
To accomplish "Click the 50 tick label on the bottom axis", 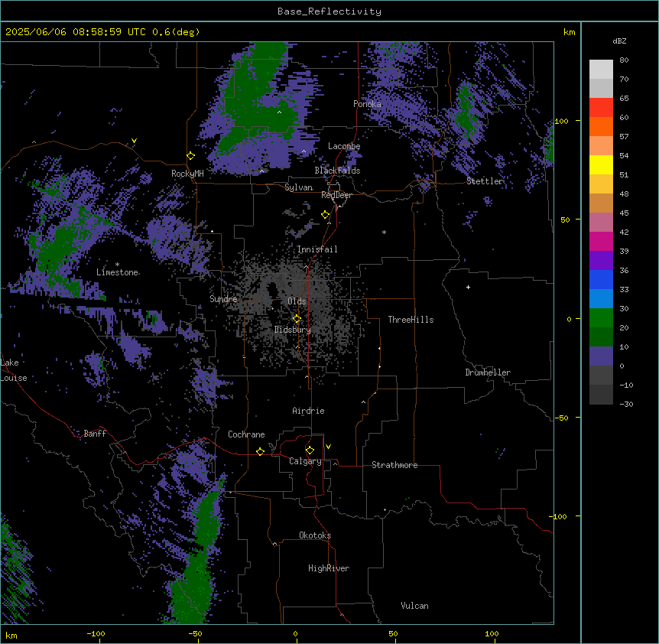I will (x=393, y=633).
